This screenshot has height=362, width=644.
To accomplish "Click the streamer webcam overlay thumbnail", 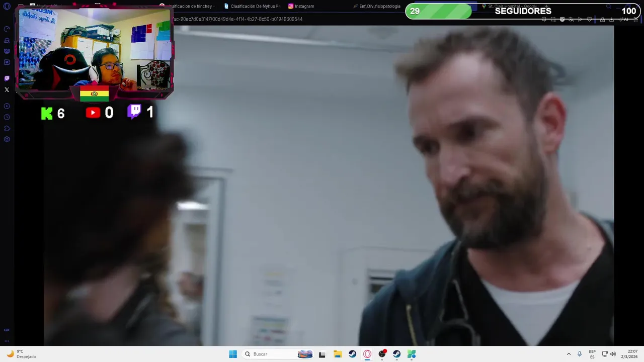I will pyautogui.click(x=94, y=49).
